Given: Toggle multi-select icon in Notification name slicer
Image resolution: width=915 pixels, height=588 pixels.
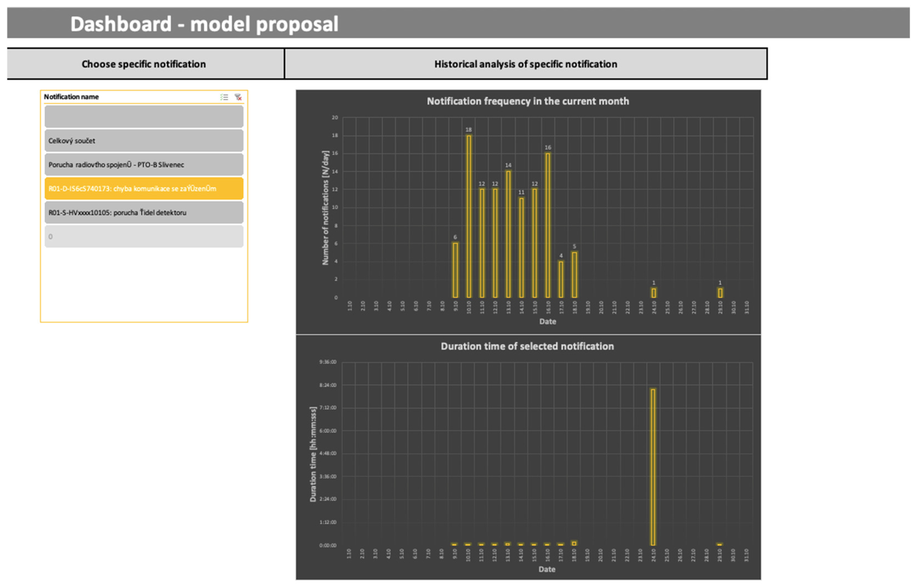Looking at the screenshot, I should click(224, 97).
